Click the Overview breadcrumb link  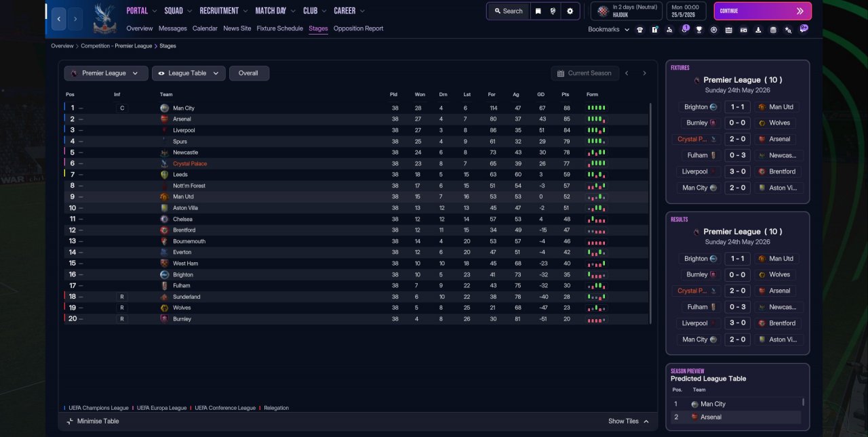(62, 46)
